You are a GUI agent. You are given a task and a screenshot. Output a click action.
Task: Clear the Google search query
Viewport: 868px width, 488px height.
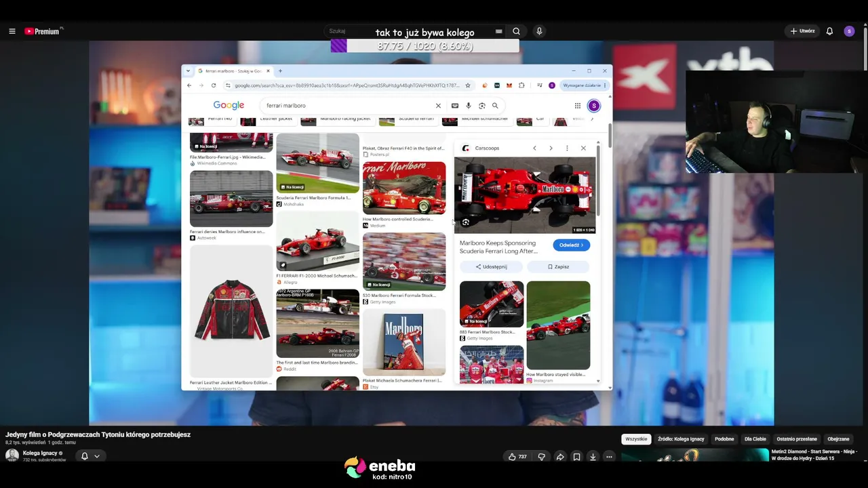click(x=438, y=106)
